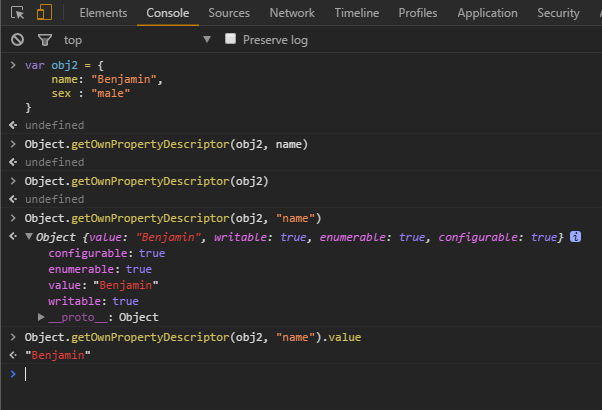Screen dimensions: 602x410
Task: Expand the __proto__ property
Action: coord(41,317)
